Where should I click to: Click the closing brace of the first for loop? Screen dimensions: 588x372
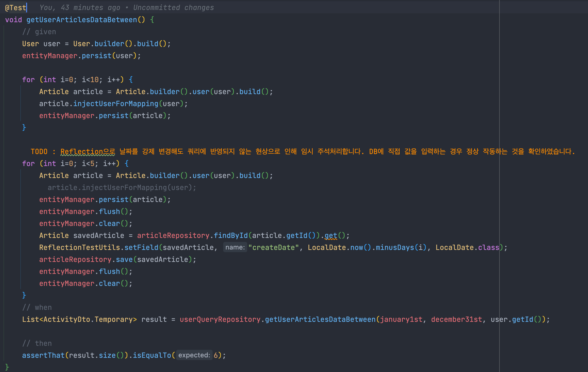[24, 127]
